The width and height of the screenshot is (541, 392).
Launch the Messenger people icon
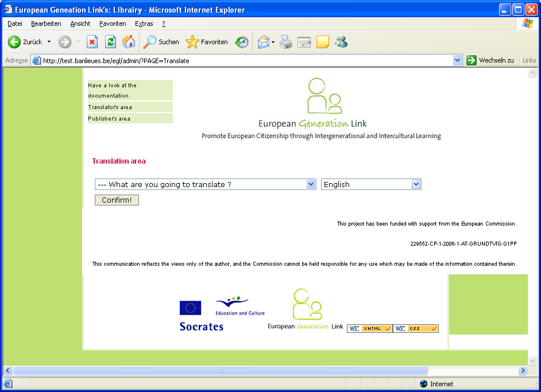click(341, 42)
